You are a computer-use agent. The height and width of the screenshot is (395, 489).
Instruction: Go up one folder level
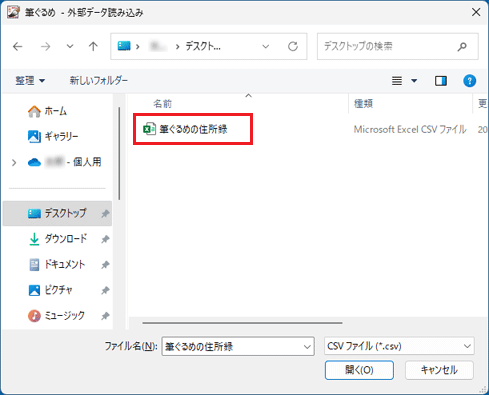[x=93, y=46]
